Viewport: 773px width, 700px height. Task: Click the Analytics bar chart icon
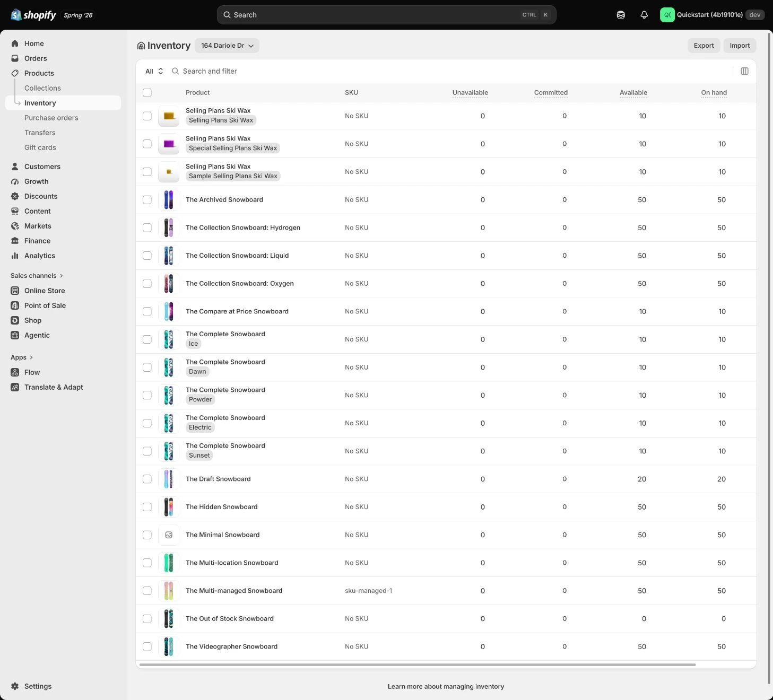(x=15, y=256)
